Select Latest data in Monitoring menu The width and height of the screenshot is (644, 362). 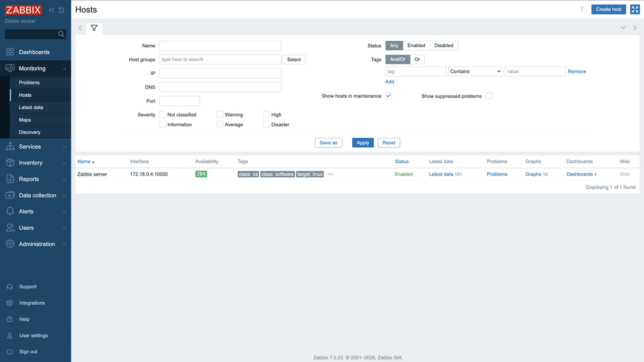[31, 107]
